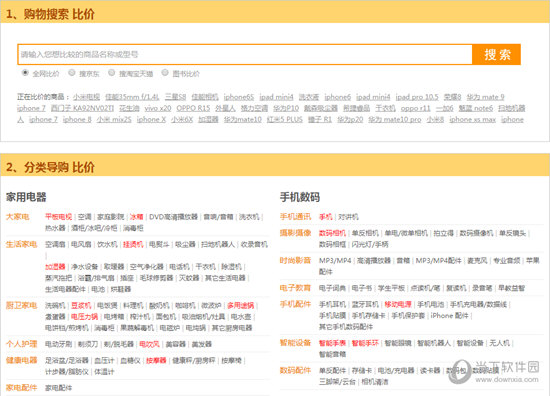Pick the 图书比价 radio button

tap(165, 73)
